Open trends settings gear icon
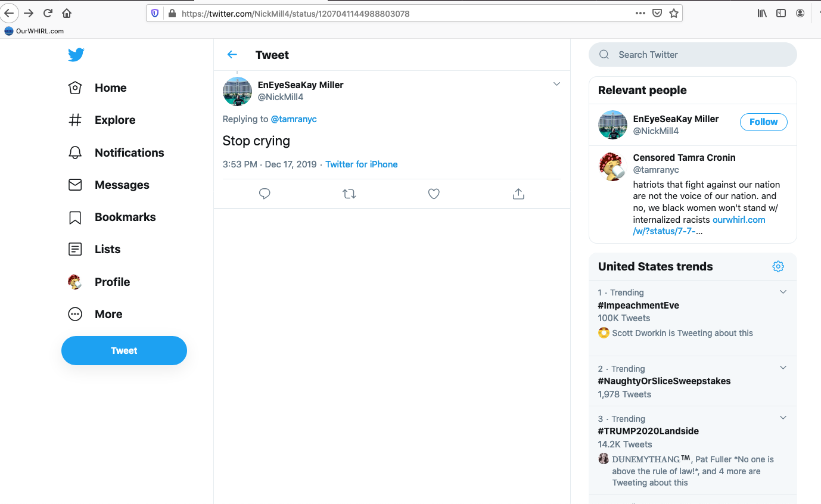 (x=778, y=266)
